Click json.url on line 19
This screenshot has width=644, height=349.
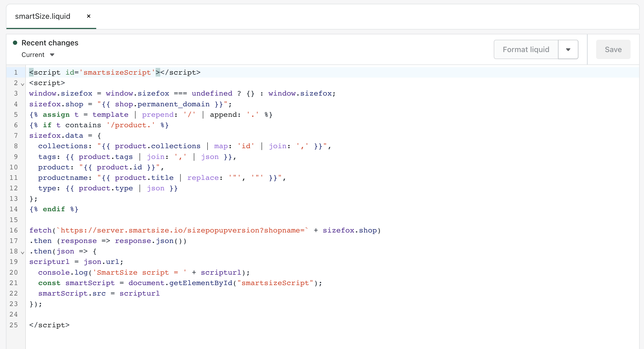[x=101, y=262]
